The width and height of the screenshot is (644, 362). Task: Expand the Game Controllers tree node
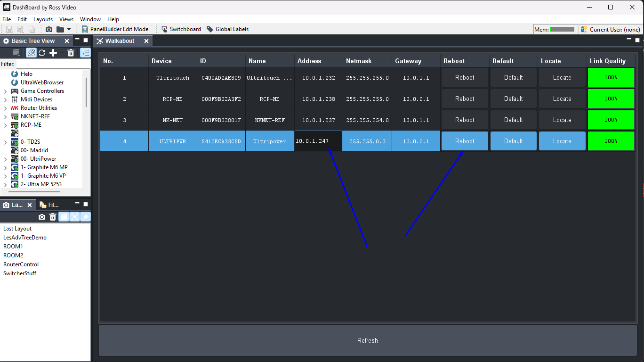tap(5, 91)
